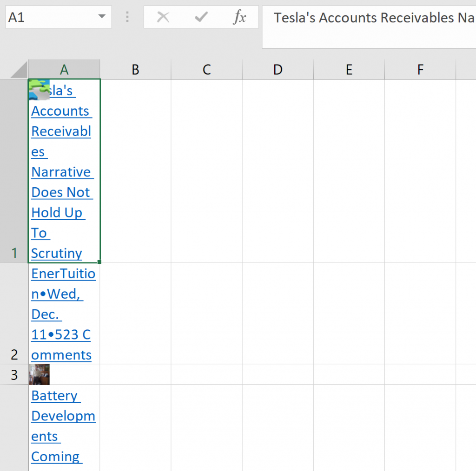This screenshot has height=471, width=476.
Task: Click the puzzle piece thumbnail in cell A1
Action: tap(39, 90)
